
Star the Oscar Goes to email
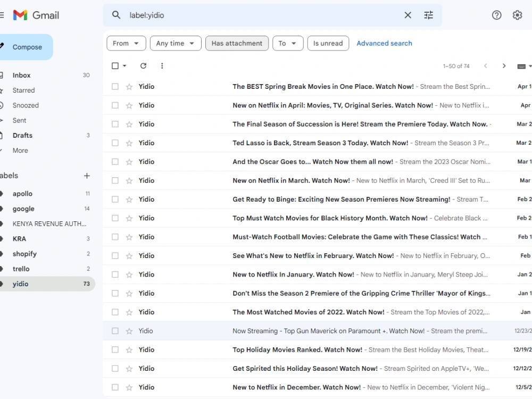pyautogui.click(x=129, y=162)
